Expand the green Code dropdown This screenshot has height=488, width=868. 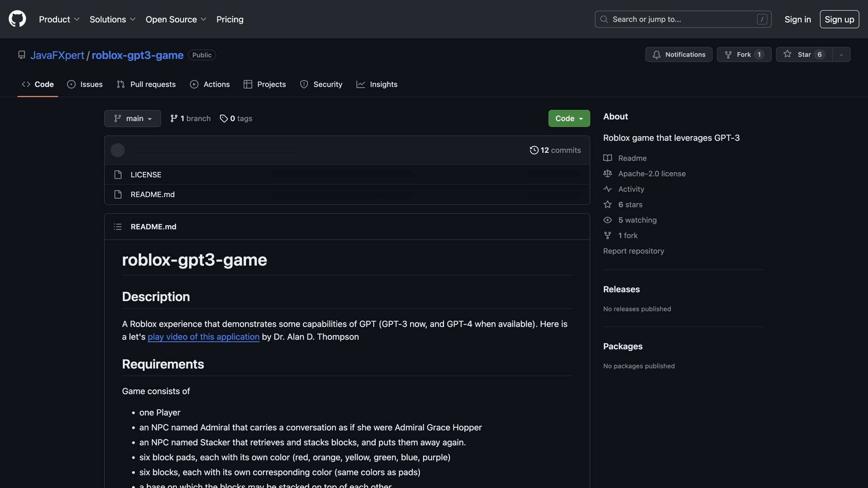(569, 118)
